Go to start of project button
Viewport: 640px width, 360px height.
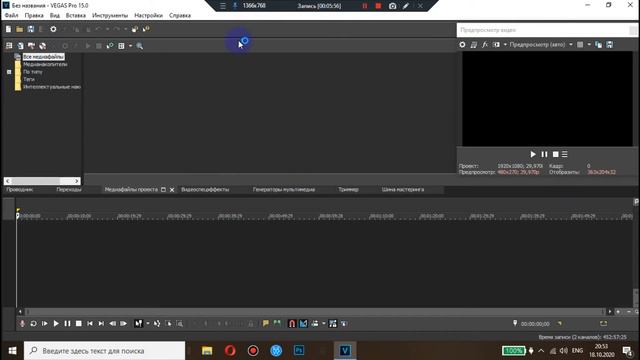(x=90, y=324)
